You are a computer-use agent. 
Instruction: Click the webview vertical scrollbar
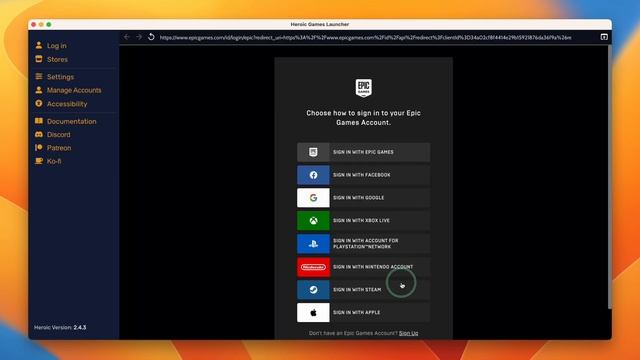(610, 177)
